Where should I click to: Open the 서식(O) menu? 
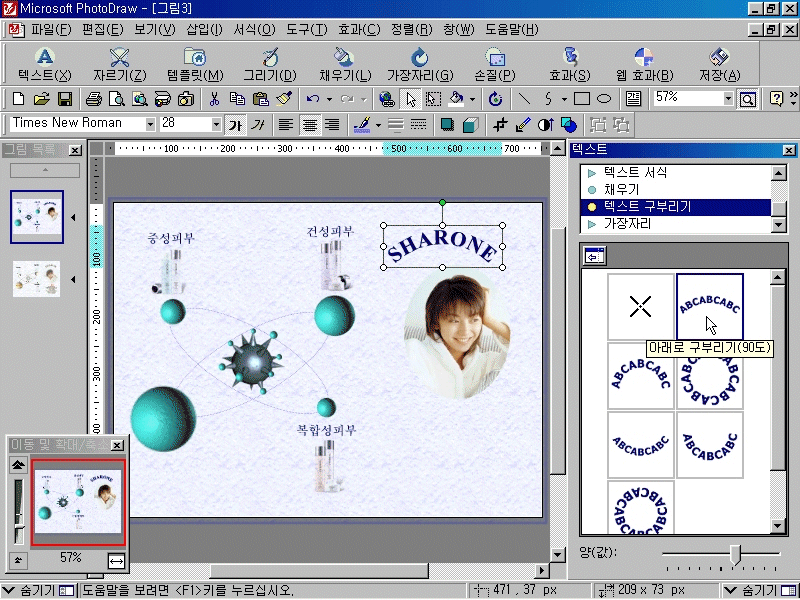[254, 30]
